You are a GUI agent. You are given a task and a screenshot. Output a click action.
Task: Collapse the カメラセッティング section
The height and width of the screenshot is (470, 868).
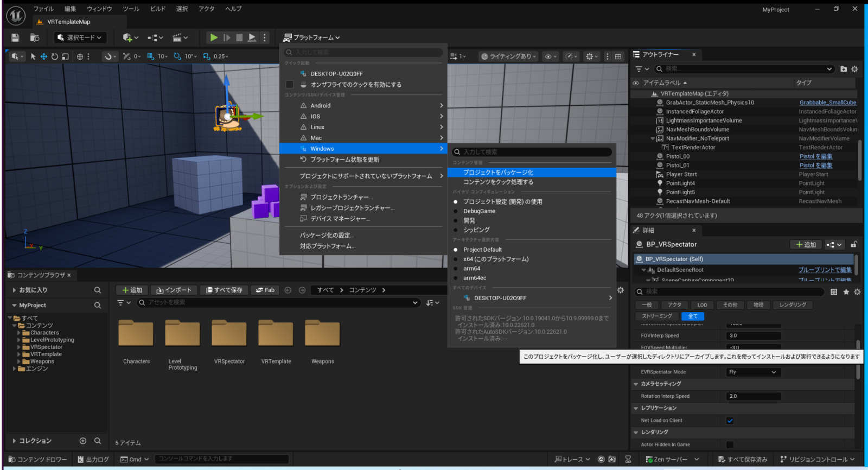tap(636, 384)
